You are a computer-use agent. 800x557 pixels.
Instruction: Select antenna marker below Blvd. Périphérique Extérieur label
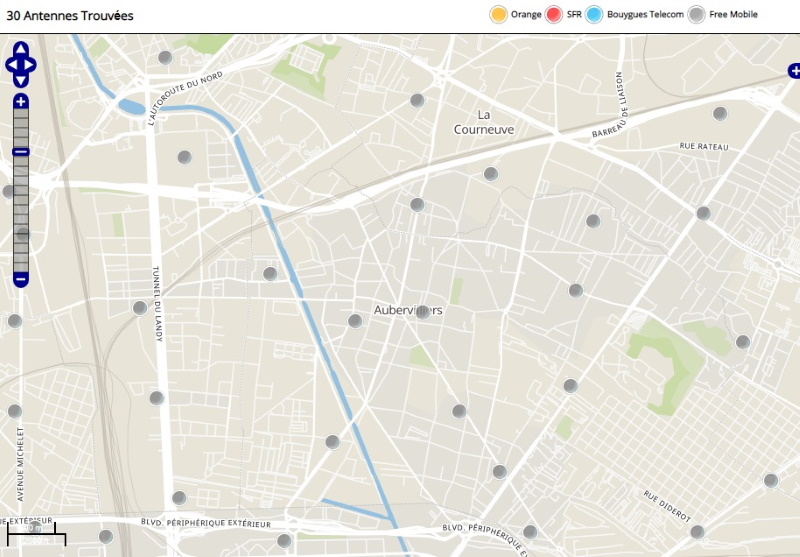(x=284, y=541)
